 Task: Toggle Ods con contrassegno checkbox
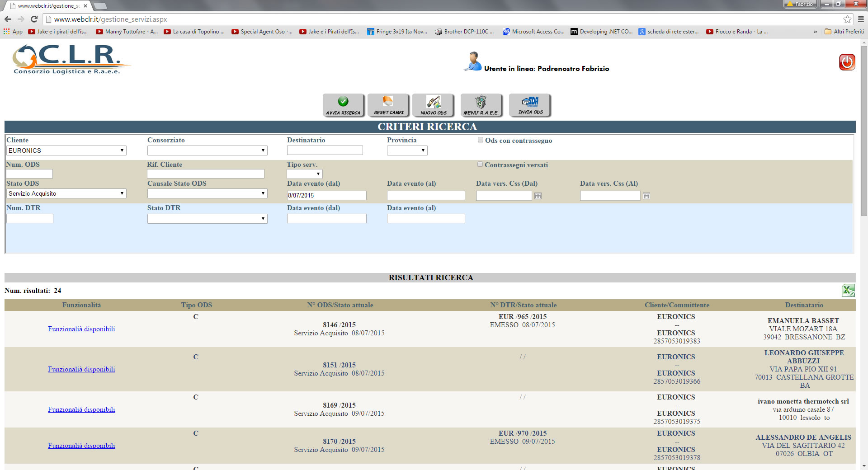pos(481,140)
